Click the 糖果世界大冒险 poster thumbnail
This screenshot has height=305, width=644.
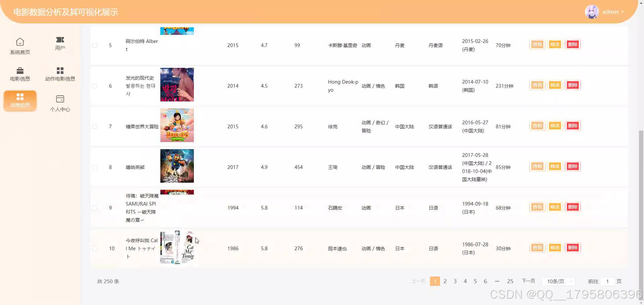coord(177,125)
